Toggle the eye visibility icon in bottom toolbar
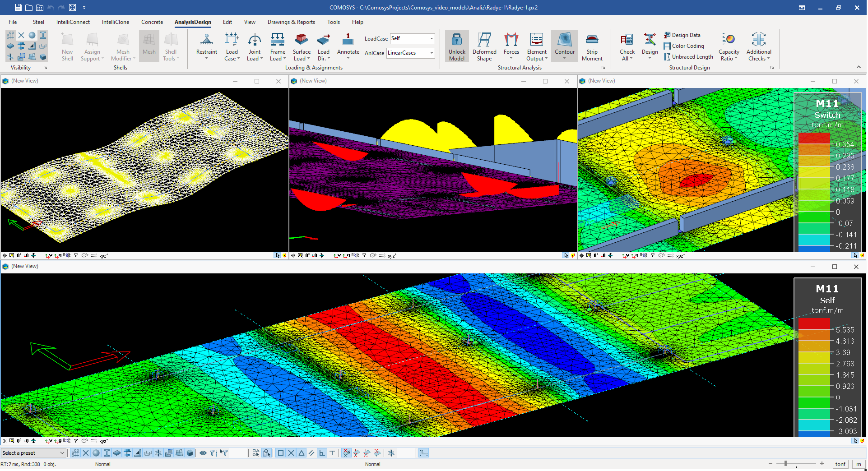The height and width of the screenshot is (471, 868). (203, 453)
